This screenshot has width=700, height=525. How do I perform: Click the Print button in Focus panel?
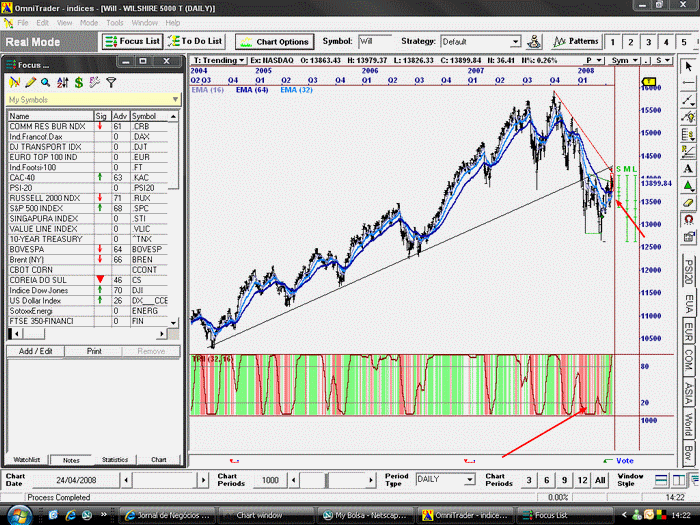click(x=94, y=351)
